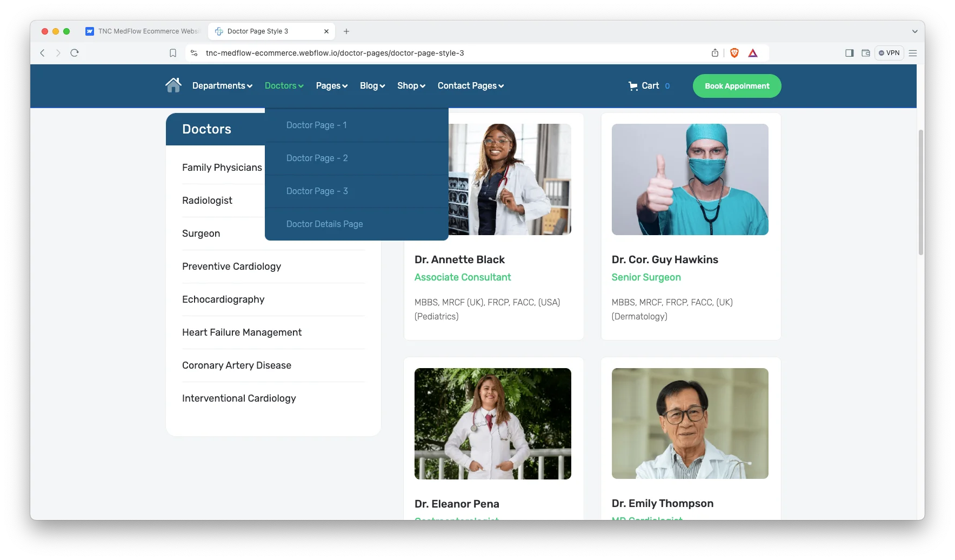This screenshot has height=560, width=955.
Task: Open the Preventive Cardiology category link
Action: coord(231,266)
